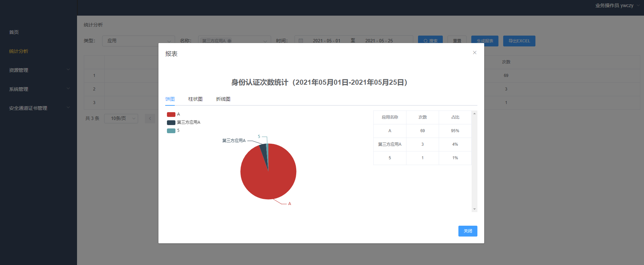Click the dark 第三方应用A pie slice
Screen dimensions: 644x265
pos(264,150)
